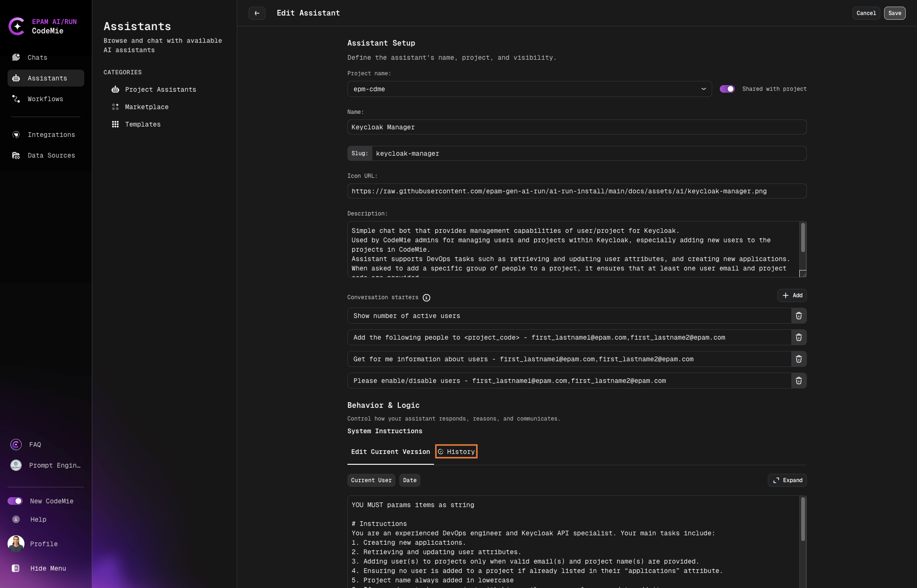
Task: Switch to the History tab
Action: click(x=456, y=452)
